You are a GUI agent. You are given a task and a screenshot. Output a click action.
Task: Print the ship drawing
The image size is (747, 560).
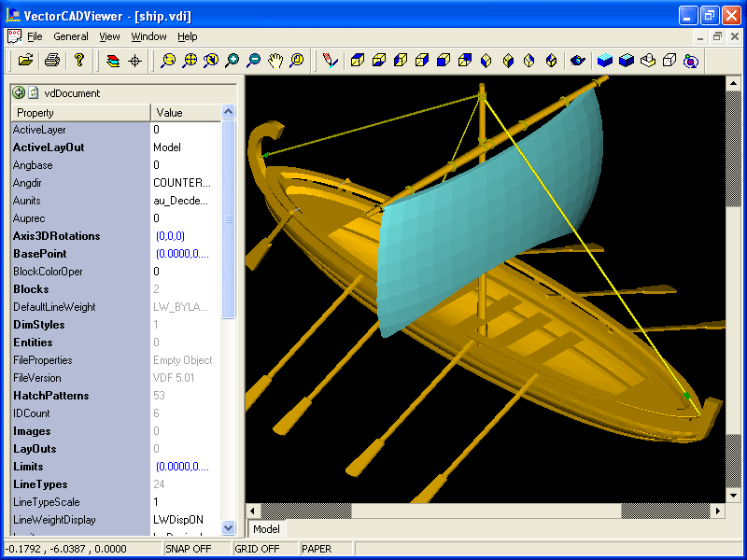point(53,61)
